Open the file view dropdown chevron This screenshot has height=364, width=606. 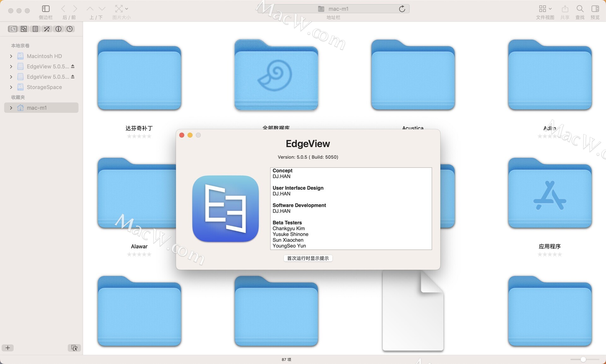point(550,9)
